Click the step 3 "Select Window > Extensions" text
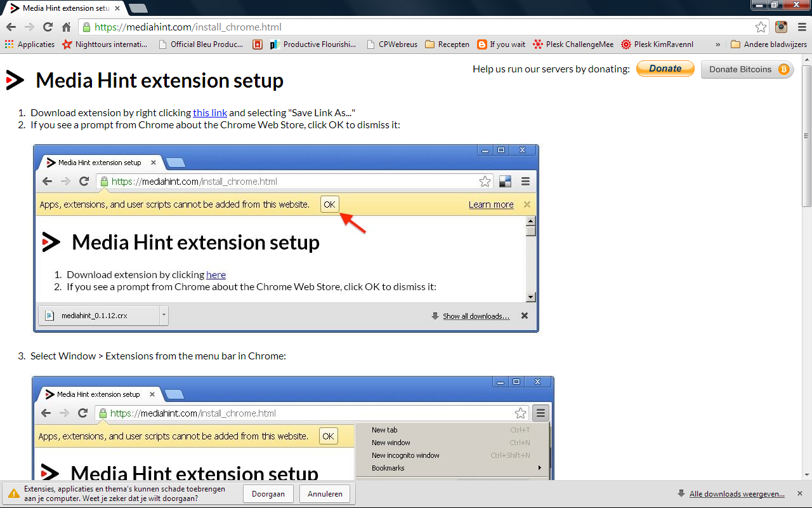 pos(158,356)
